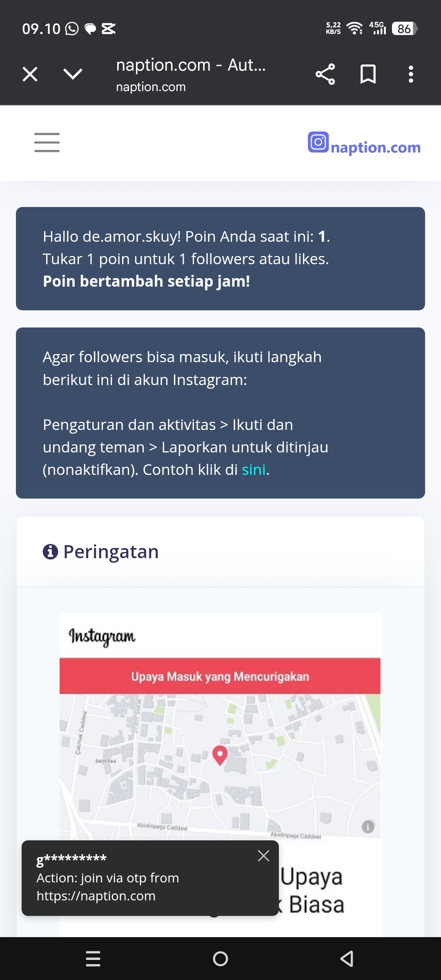The width and height of the screenshot is (441, 980).
Task: Tap the red map location pin
Action: [x=220, y=755]
